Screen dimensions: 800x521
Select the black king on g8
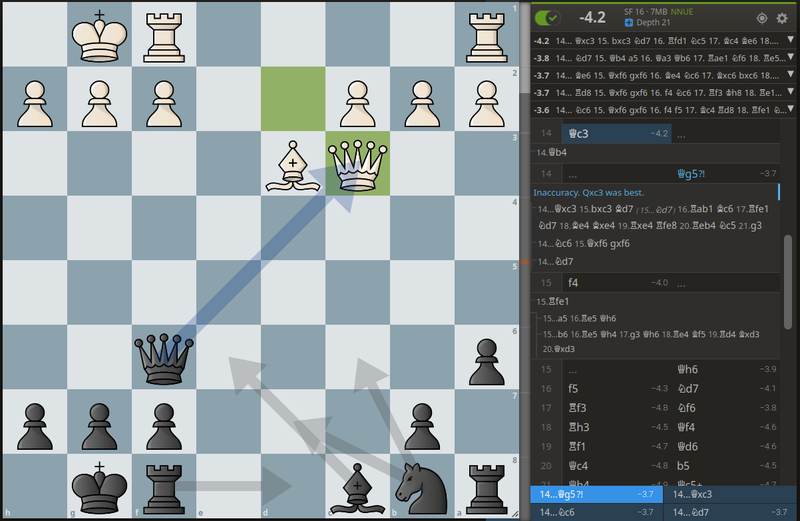point(99,487)
